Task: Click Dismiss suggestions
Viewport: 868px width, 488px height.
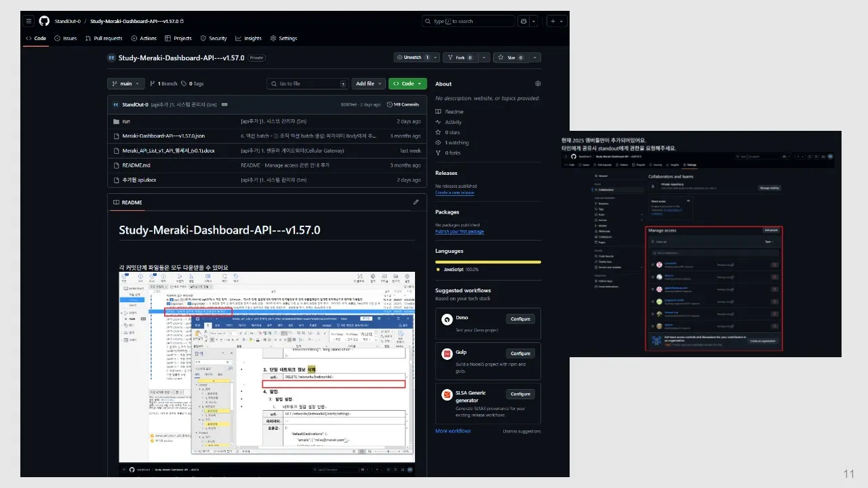Action: click(521, 431)
